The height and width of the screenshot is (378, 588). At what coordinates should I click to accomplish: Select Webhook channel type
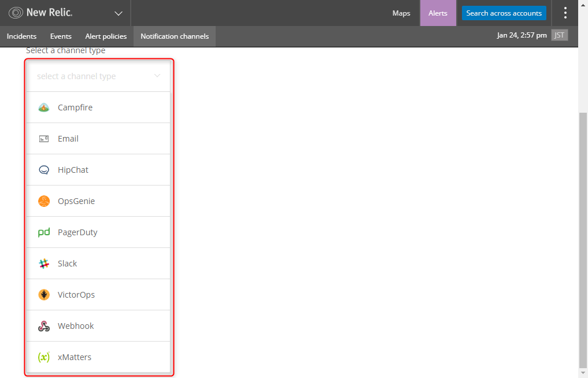98,326
